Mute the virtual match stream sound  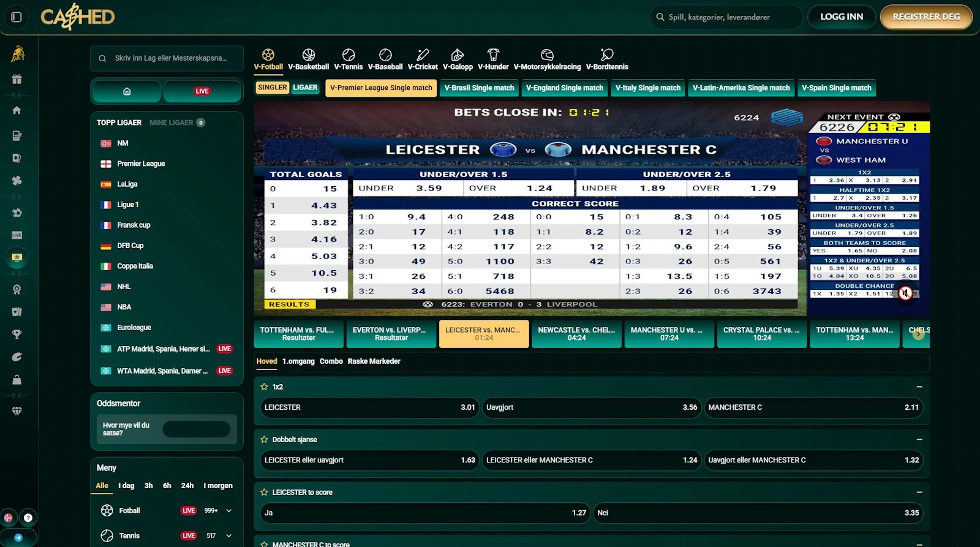pos(905,293)
